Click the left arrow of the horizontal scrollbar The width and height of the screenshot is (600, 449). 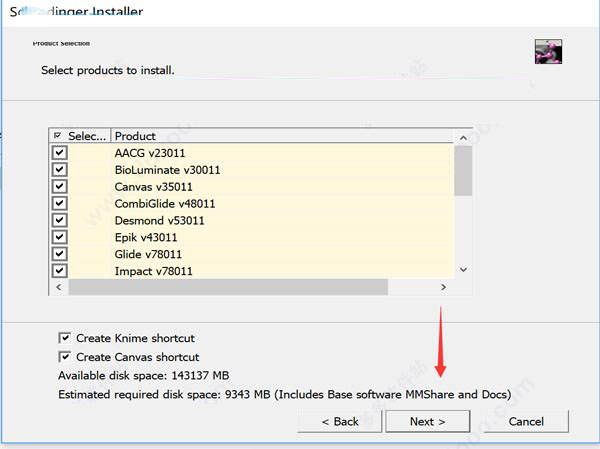point(59,287)
